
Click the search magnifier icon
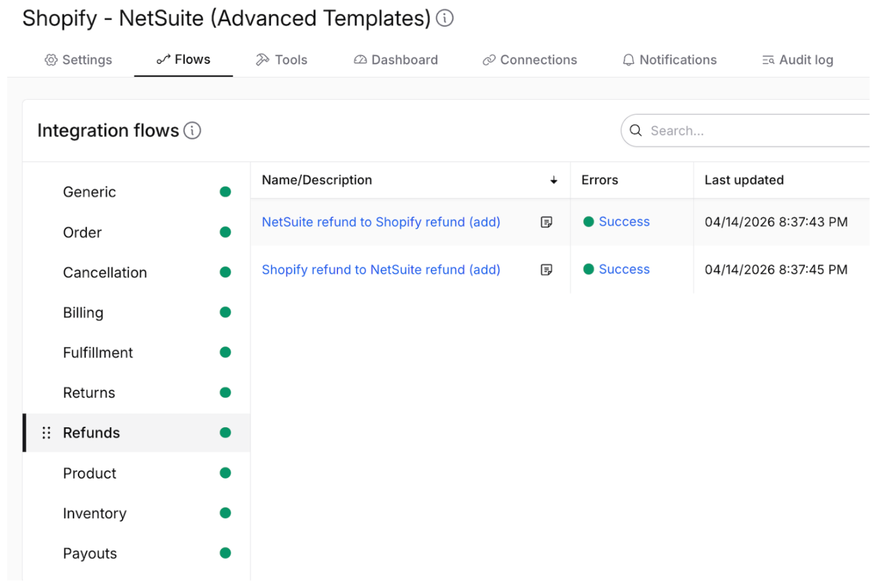[636, 131]
